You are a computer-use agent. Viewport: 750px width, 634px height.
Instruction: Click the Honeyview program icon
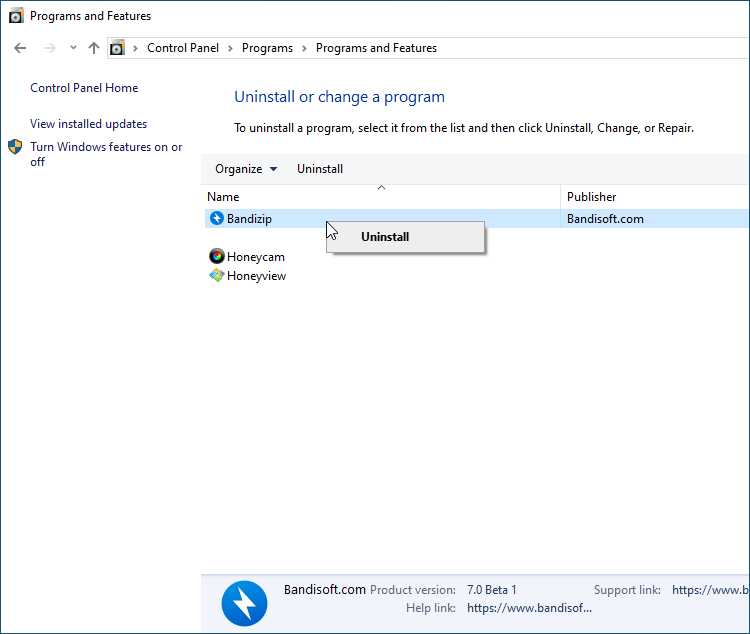tap(217, 276)
